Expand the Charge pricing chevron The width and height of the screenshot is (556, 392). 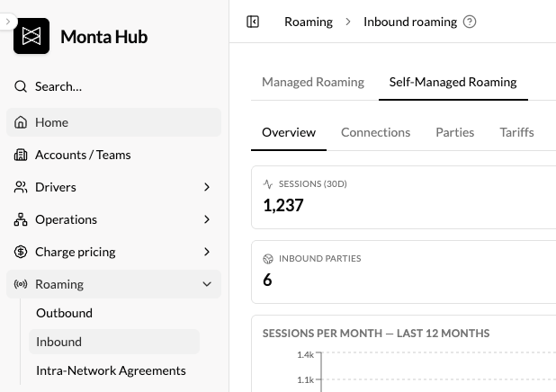coord(207,252)
